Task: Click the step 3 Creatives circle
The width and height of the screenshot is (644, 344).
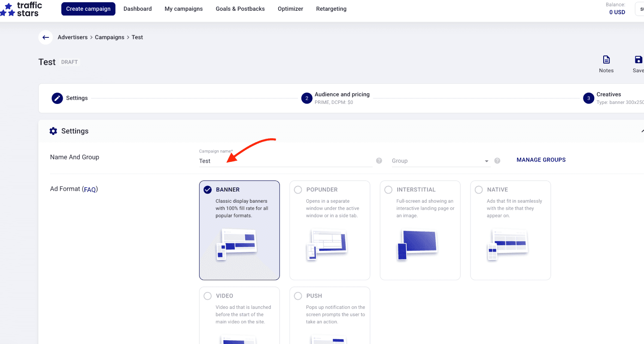Action: click(589, 98)
